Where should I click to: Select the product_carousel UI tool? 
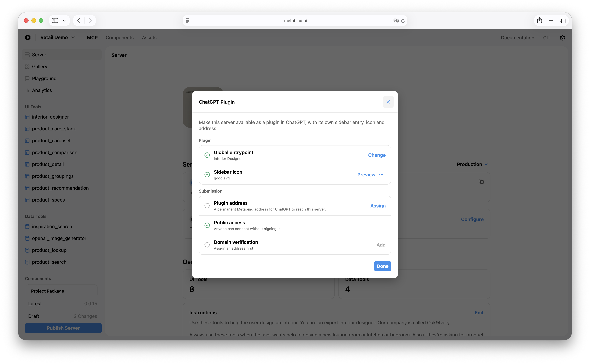[x=62, y=141]
